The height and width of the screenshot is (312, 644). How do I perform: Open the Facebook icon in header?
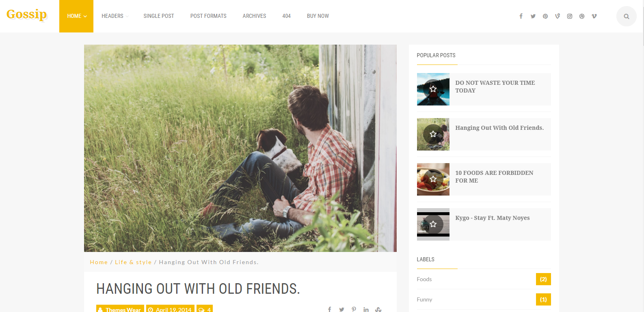click(521, 16)
